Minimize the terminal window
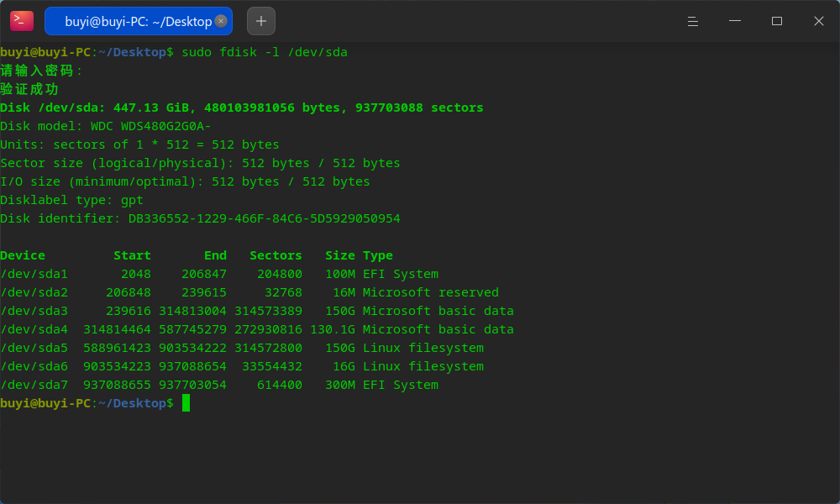 coord(735,21)
